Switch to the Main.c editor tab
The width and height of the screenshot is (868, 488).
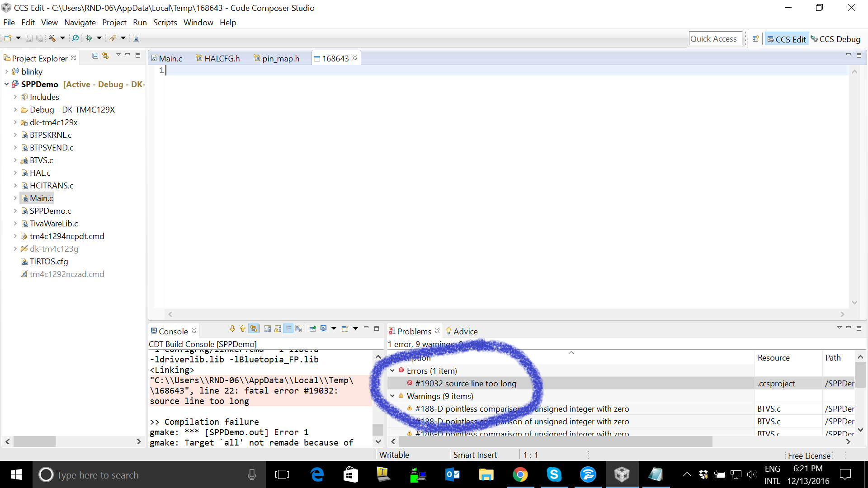(x=167, y=58)
